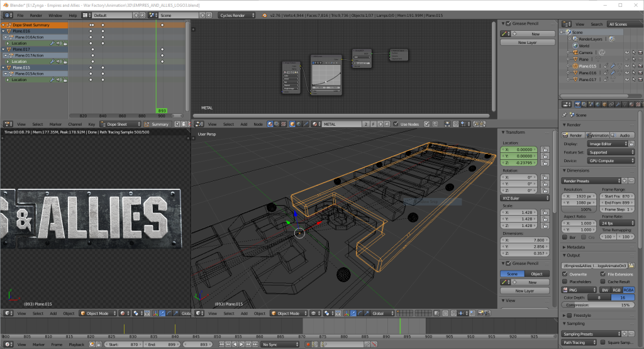Open Cycles Render engine dropdown

tap(236, 15)
